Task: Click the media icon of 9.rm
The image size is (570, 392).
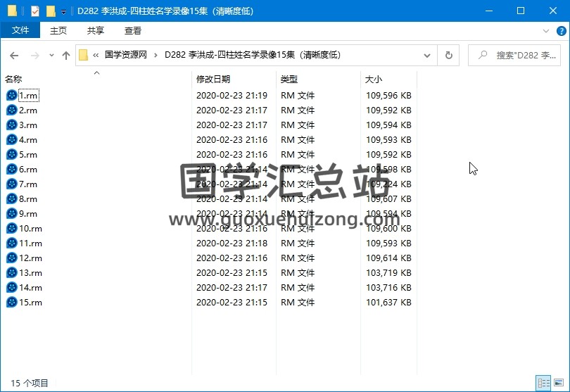Action: 12,213
